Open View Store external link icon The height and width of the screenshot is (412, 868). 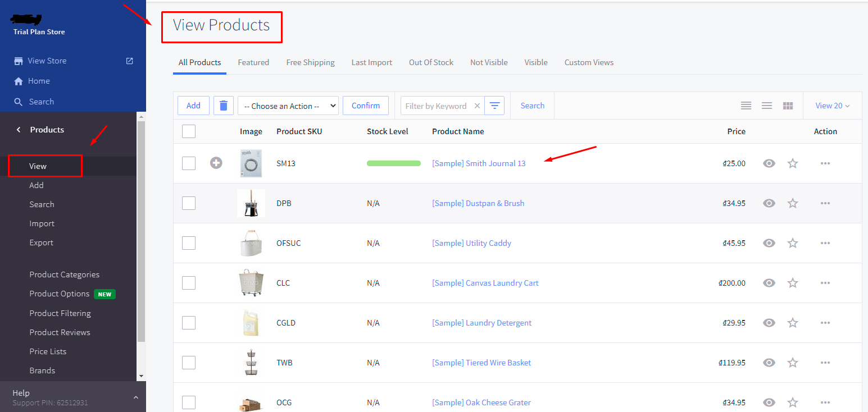click(130, 61)
